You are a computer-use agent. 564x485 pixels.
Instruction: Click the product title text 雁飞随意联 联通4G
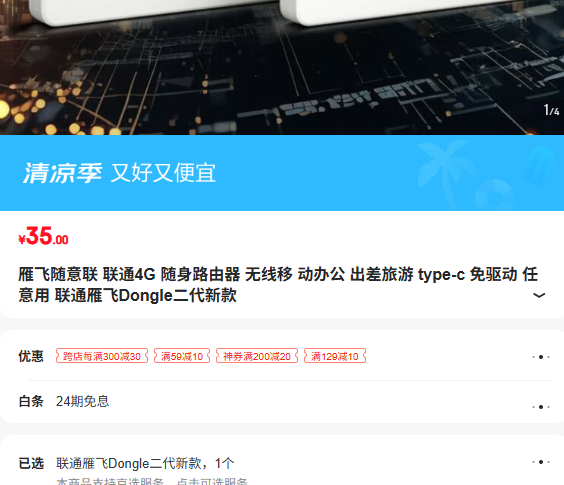click(x=87, y=275)
